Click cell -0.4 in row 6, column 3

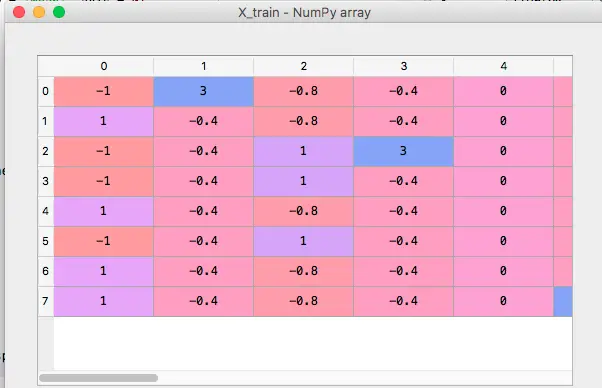coord(404,271)
